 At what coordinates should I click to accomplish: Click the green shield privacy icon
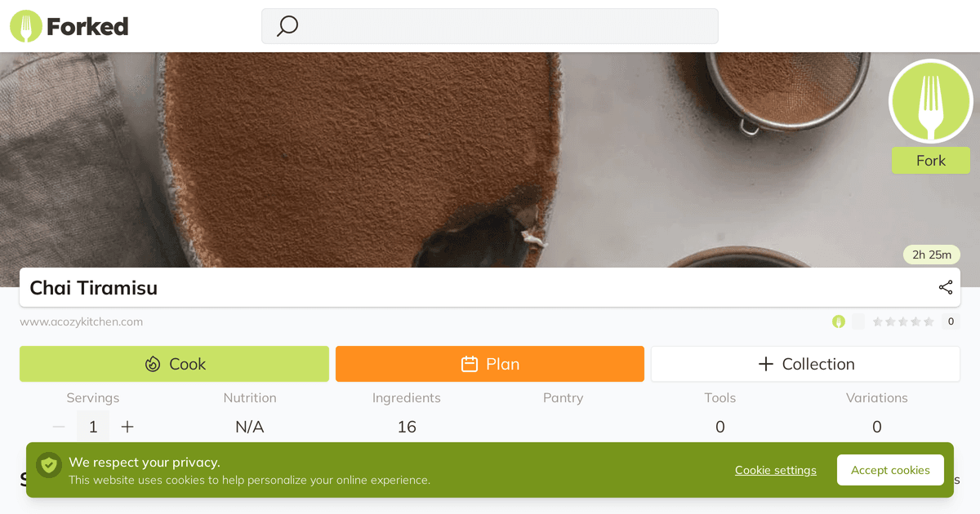pos(49,465)
